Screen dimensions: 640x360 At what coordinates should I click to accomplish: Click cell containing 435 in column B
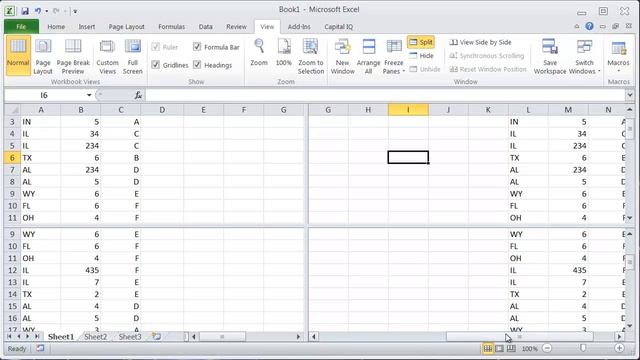pyautogui.click(x=80, y=270)
